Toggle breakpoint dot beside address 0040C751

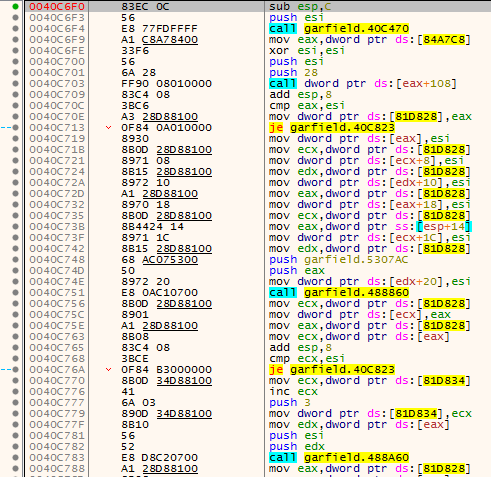coord(15,293)
